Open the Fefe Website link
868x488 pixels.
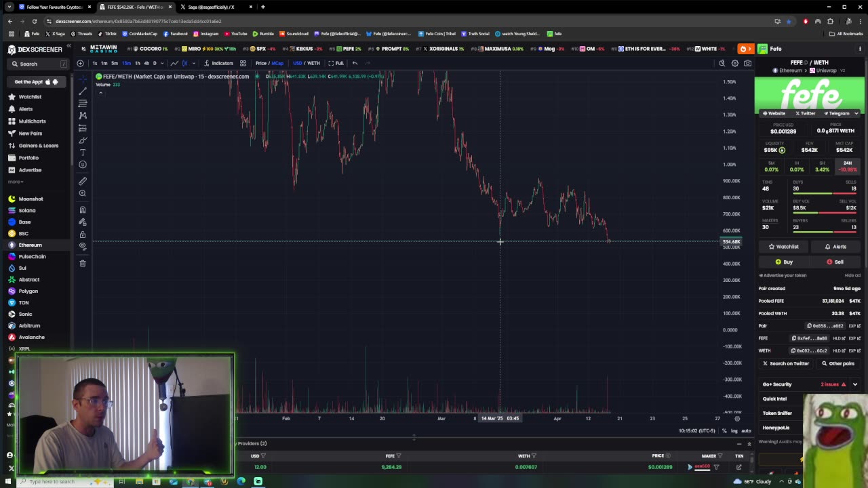tap(774, 113)
